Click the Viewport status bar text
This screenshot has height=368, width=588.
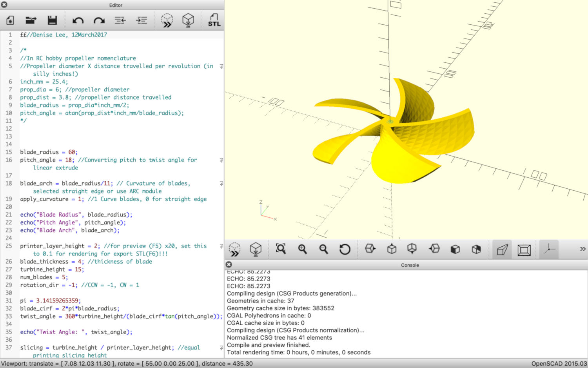pos(127,364)
